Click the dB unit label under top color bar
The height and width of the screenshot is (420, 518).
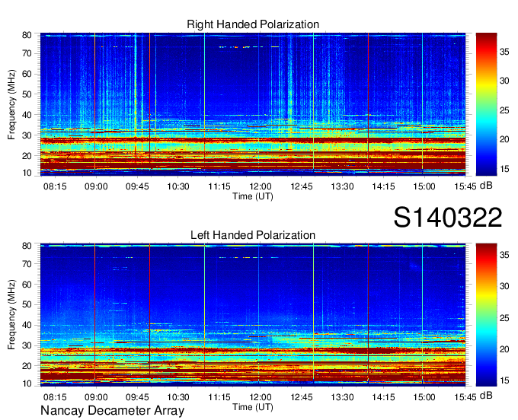click(486, 186)
